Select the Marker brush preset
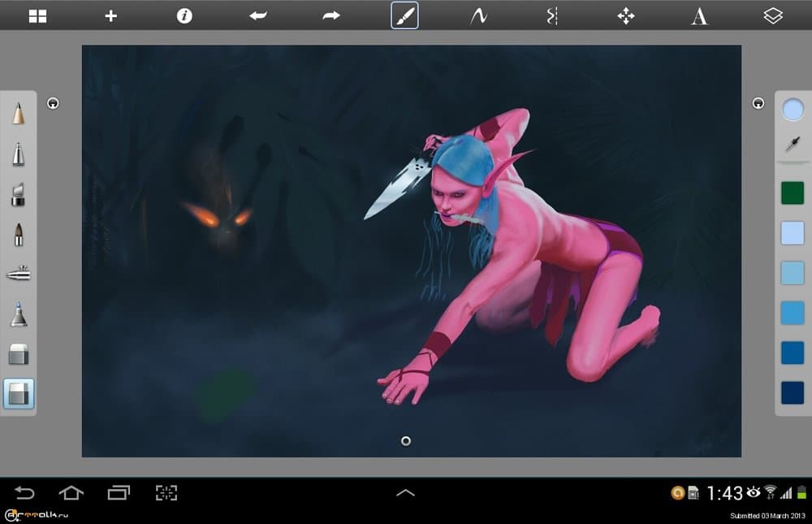The image size is (812, 524). (18, 193)
